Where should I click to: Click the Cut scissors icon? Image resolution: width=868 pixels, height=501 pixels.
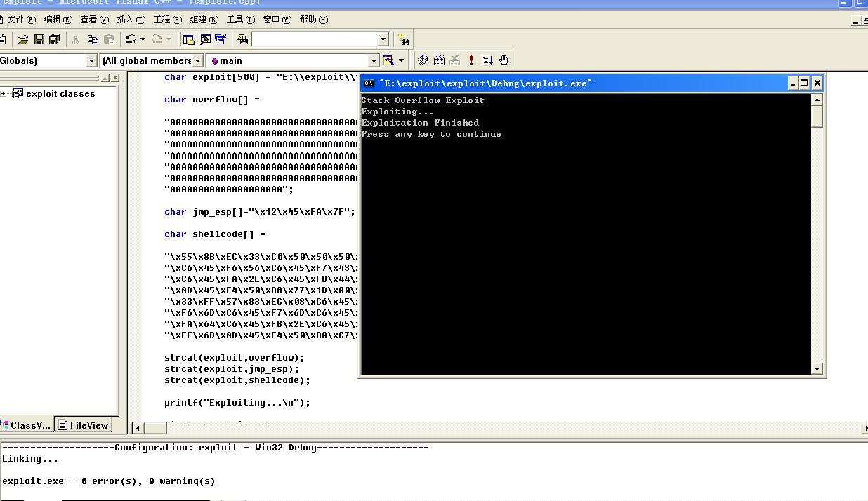tap(76, 39)
